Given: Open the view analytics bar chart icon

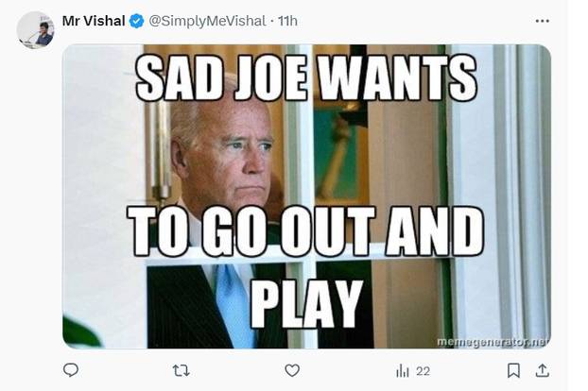Looking at the screenshot, I should (402, 370).
